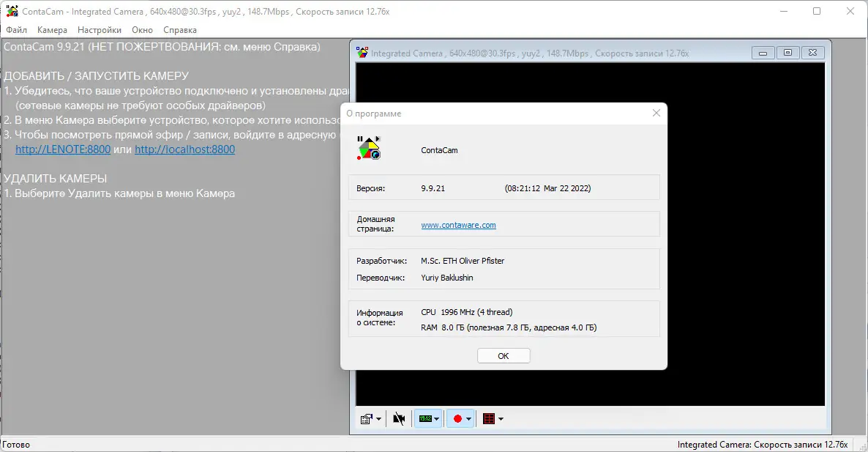Expand the camera settings dropdown arrow

click(378, 419)
